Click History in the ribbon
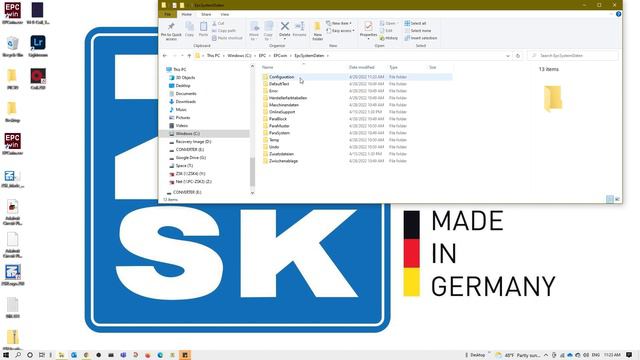The width and height of the screenshot is (640, 360). (389, 38)
